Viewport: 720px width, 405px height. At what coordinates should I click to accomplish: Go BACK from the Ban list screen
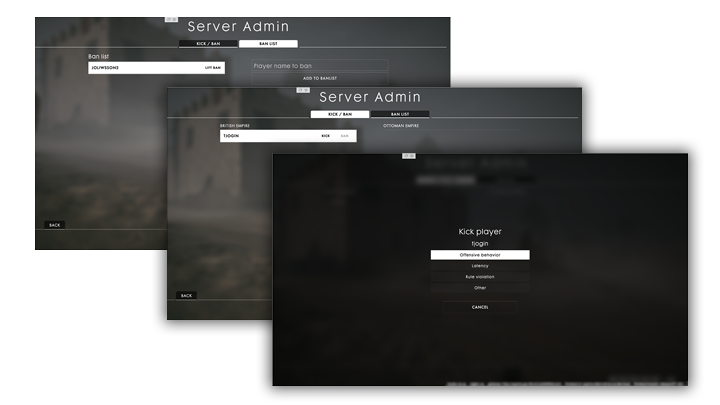[55, 225]
